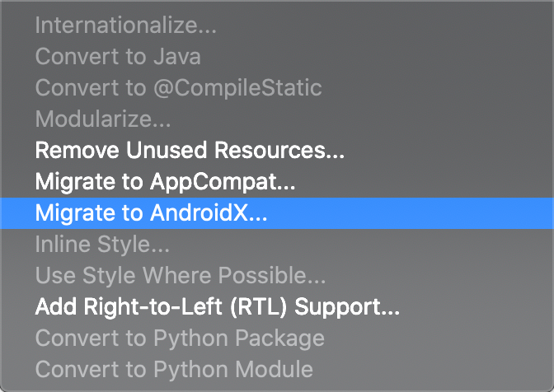Image resolution: width=554 pixels, height=392 pixels.
Task: Click Add Right-to-Left (RTL) Support...
Action: click(217, 307)
